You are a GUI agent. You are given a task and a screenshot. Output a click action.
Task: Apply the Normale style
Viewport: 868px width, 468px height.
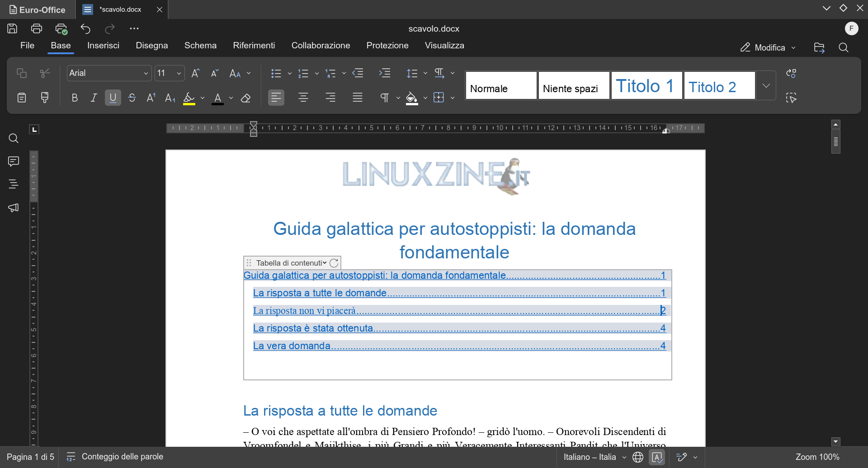501,85
